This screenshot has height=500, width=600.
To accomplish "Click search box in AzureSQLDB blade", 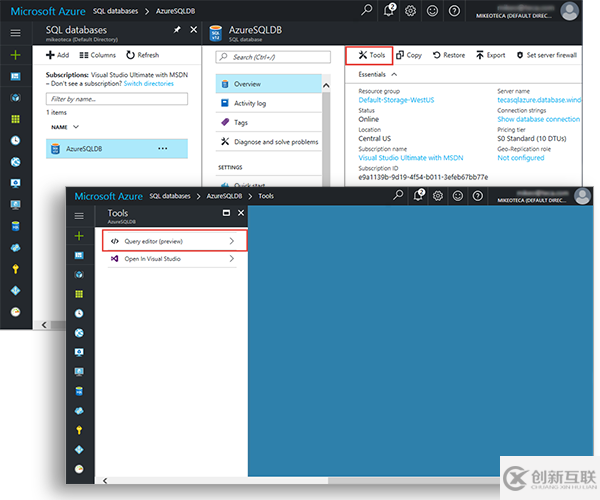I will (x=273, y=57).
